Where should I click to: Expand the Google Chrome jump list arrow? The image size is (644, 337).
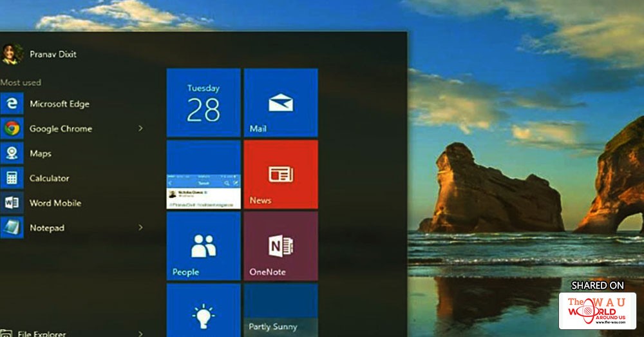pyautogui.click(x=140, y=128)
